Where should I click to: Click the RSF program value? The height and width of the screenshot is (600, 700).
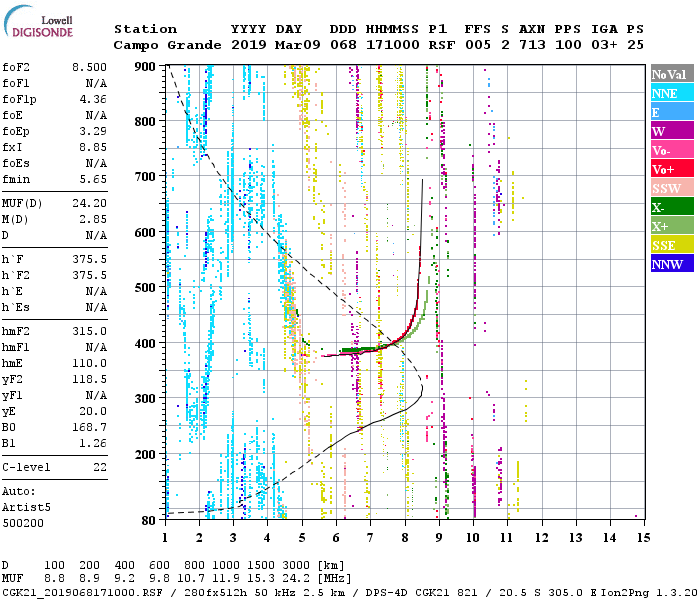pos(442,45)
